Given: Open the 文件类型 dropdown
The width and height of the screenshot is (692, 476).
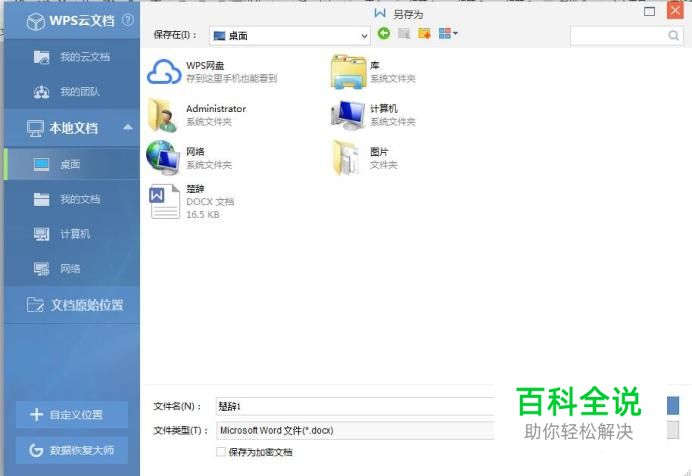Looking at the screenshot, I should click(x=355, y=430).
